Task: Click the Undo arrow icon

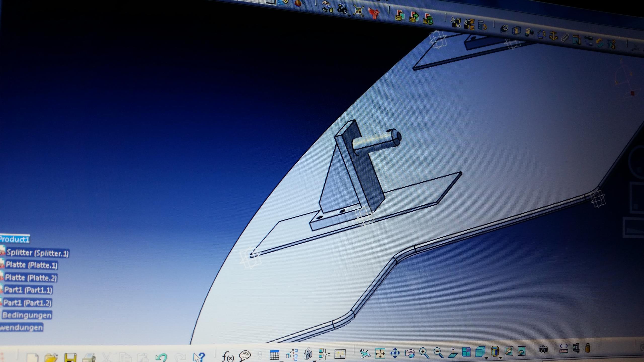Action: [x=161, y=357]
